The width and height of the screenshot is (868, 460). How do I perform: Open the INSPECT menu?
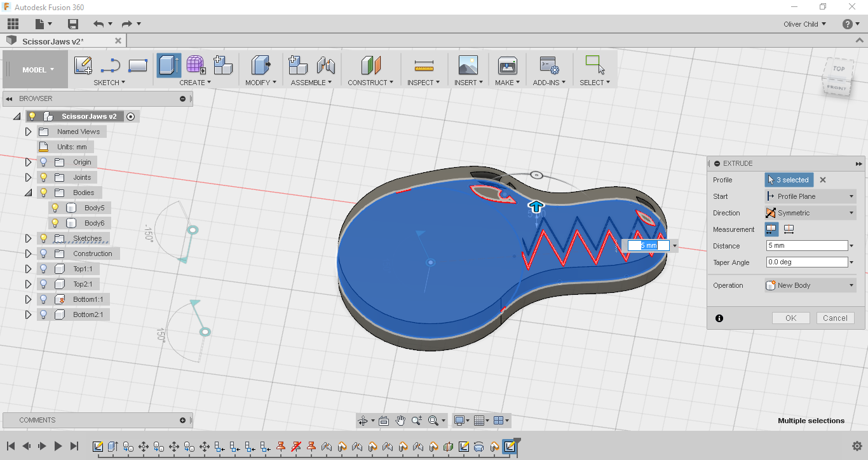coord(424,83)
